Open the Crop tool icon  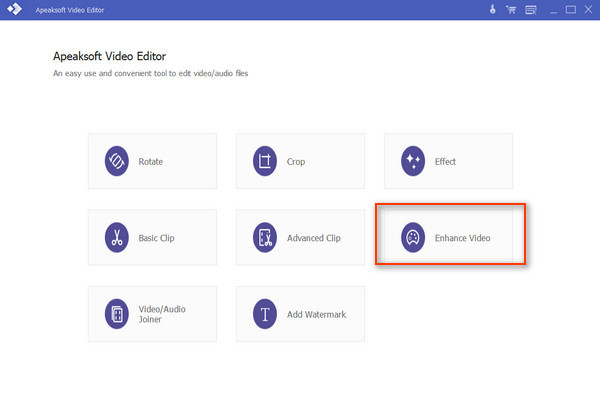coord(265,161)
